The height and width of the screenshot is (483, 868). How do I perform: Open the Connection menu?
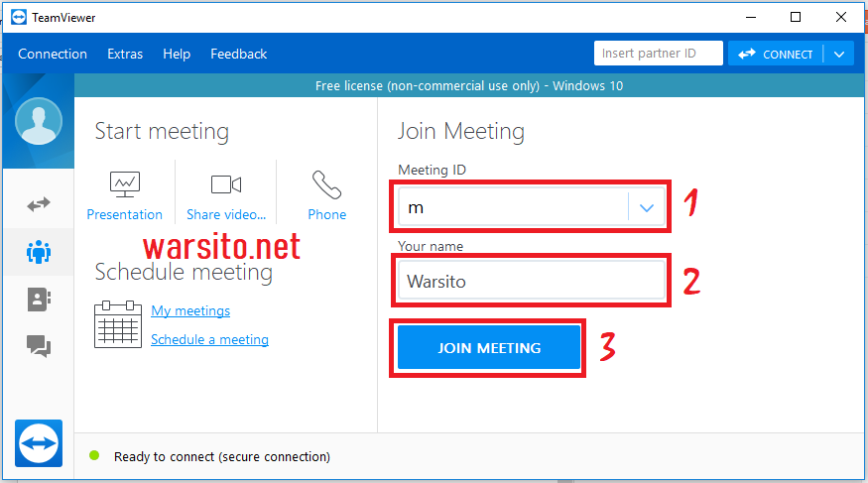(x=53, y=54)
